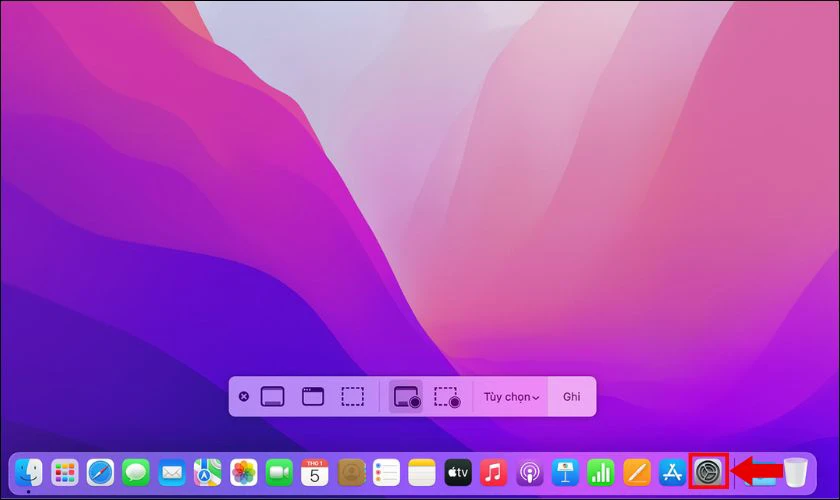Screen dimensions: 840x500
Task: Open Reminders from the Dock
Action: pos(386,473)
